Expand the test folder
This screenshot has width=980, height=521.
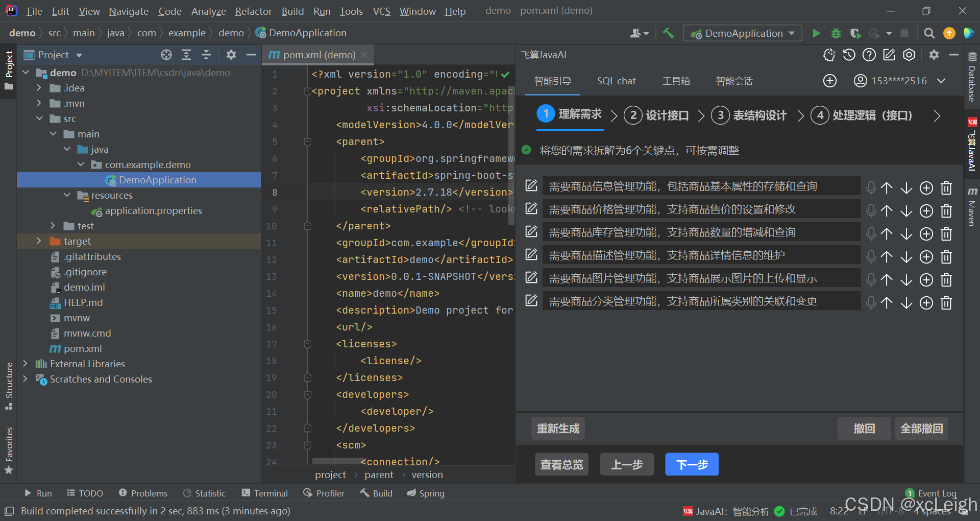click(x=53, y=226)
